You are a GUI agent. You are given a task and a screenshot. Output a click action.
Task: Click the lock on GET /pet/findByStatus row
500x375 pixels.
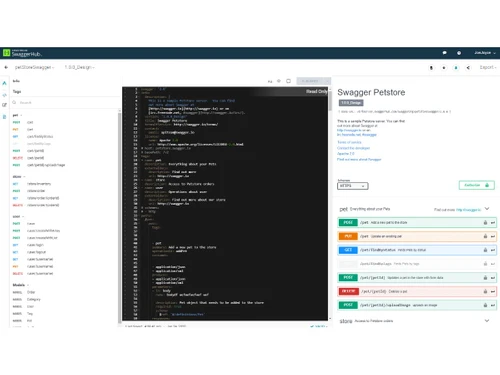485,250
